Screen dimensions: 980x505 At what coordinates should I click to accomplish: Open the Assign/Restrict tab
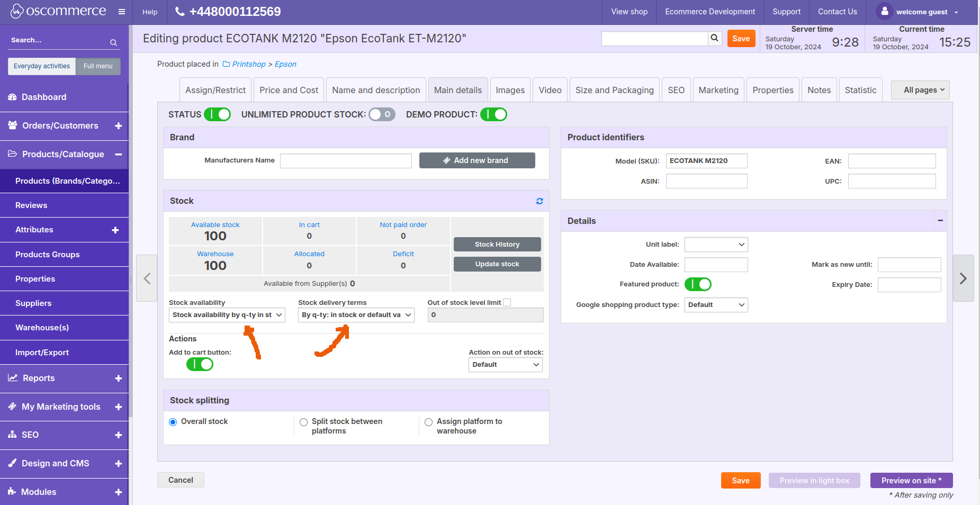tap(215, 90)
